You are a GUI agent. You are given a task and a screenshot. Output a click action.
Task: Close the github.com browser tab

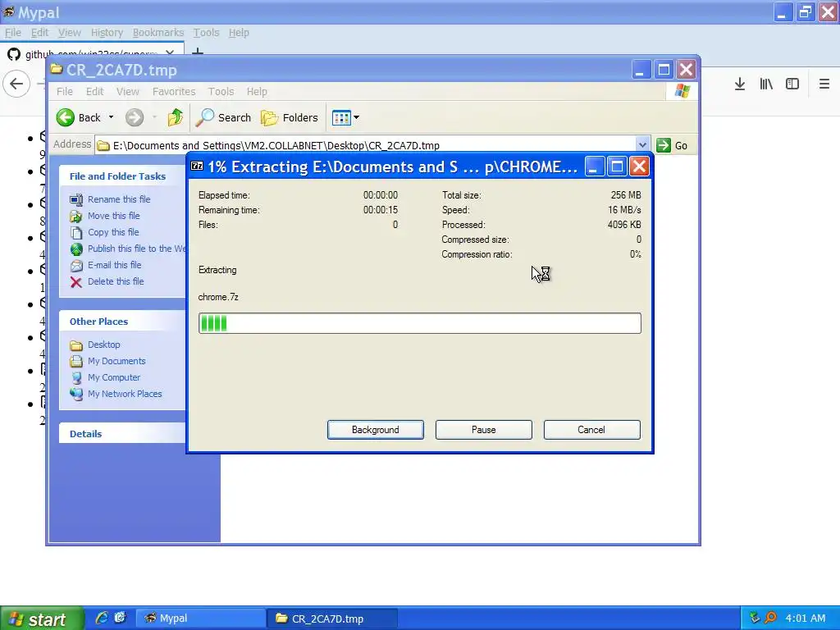[x=170, y=52]
